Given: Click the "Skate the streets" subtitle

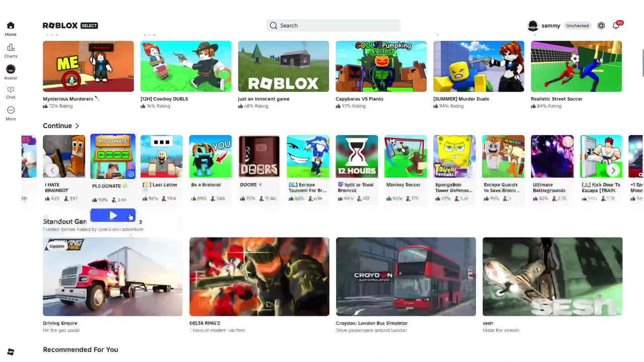Looking at the screenshot, I should [501, 330].
